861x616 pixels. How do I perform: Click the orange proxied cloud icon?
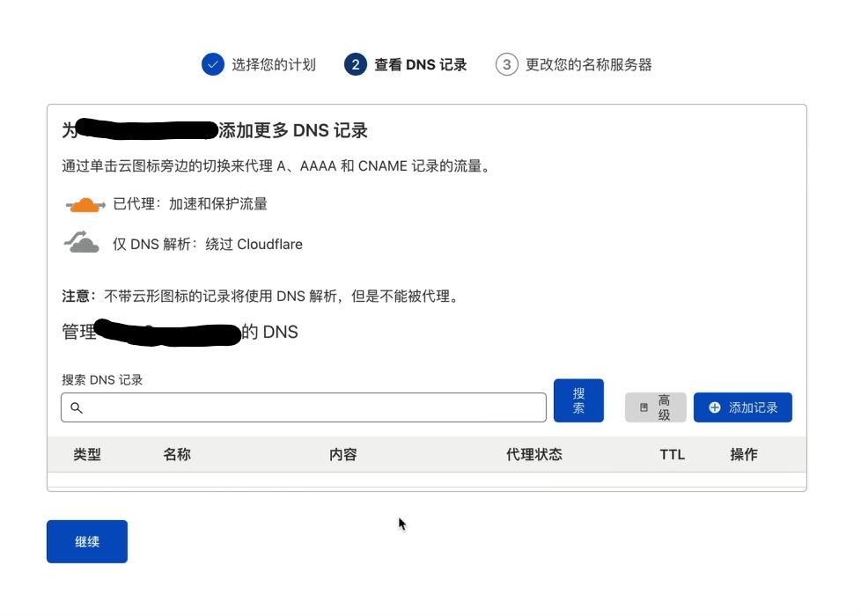(85, 205)
